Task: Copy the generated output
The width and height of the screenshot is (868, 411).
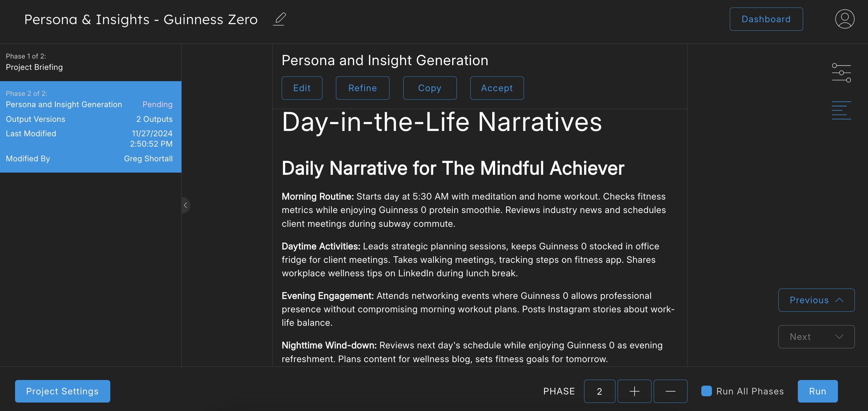Action: (430, 88)
